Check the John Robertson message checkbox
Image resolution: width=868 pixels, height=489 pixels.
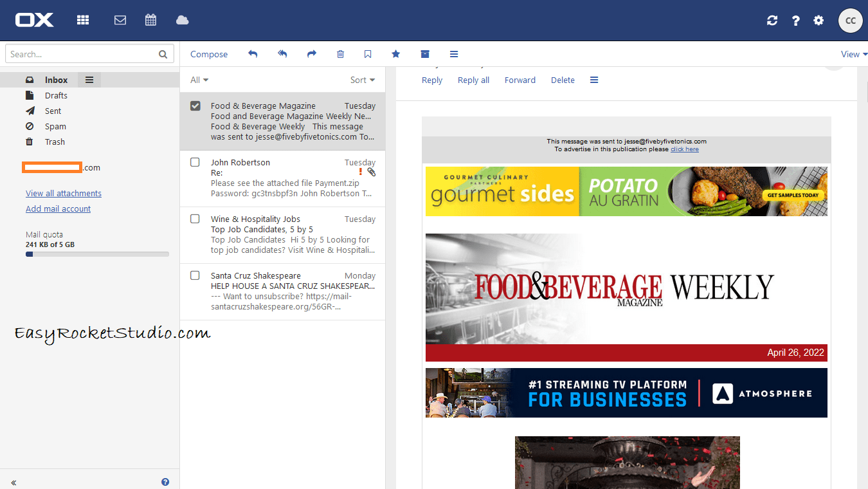(195, 162)
